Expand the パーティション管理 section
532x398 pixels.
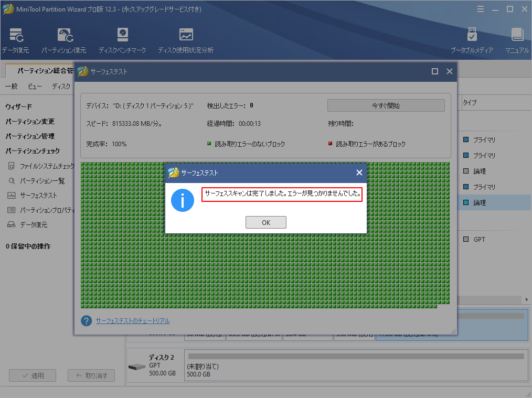(x=30, y=136)
